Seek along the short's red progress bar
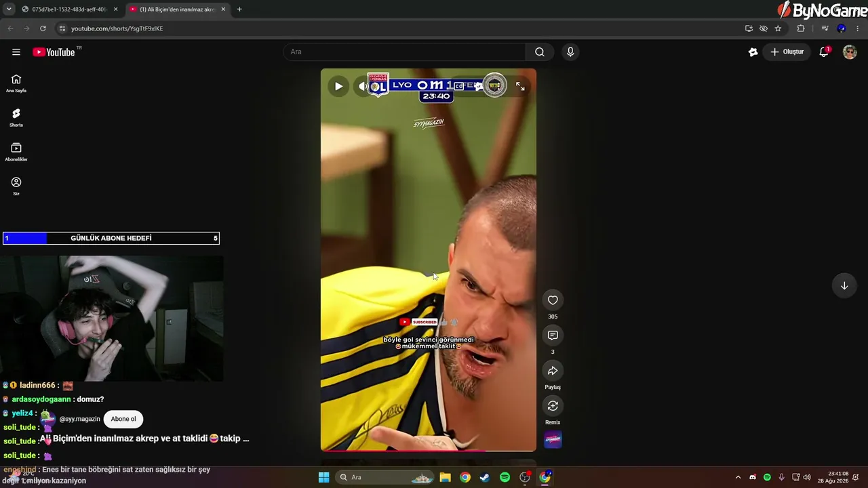The image size is (868, 488). click(429, 450)
